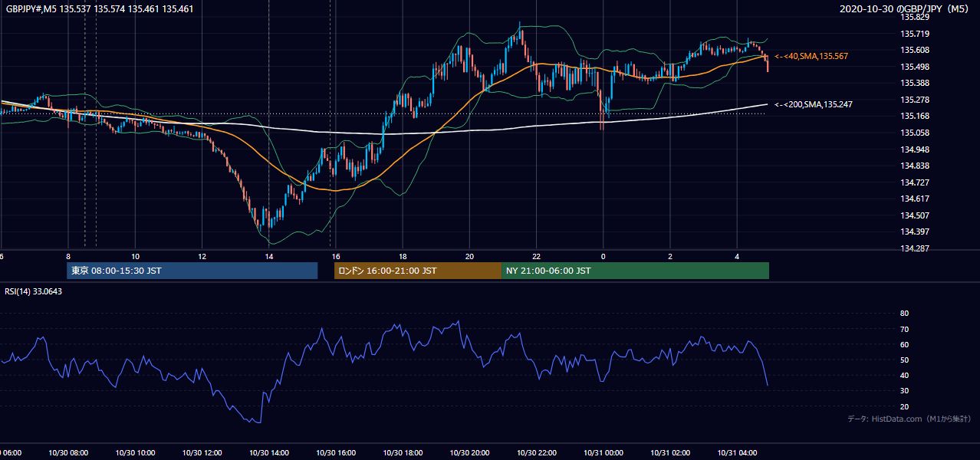Click hour label 18 under the price chart
Viewport: 980px width, 460px height.
coord(403,256)
